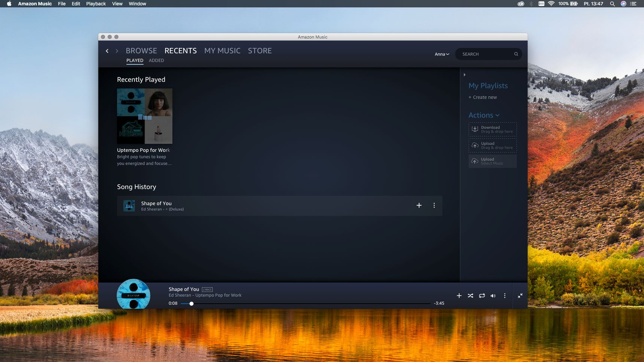This screenshot has width=644, height=362.
Task: Select the ADDED sub-tab
Action: pyautogui.click(x=156, y=61)
